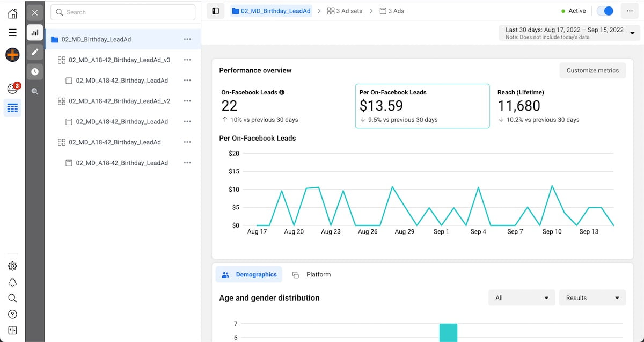Image resolution: width=644 pixels, height=342 pixels.
Task: Select the ad under the LeadAd_v3 ad set
Action: (122, 81)
